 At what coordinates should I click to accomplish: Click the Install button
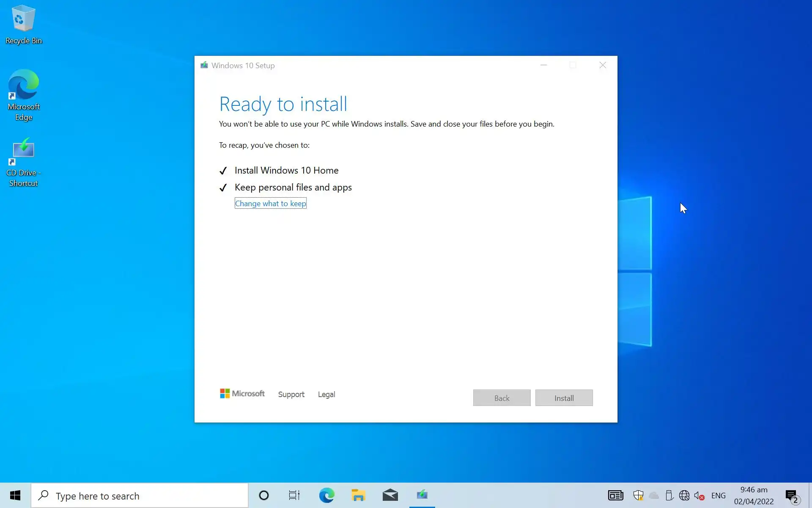pyautogui.click(x=564, y=398)
